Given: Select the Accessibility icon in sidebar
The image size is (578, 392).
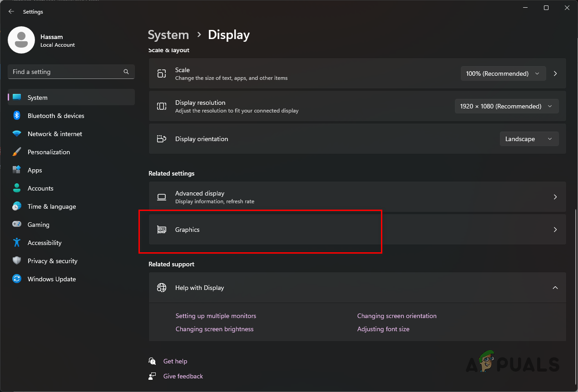Looking at the screenshot, I should click(x=16, y=242).
